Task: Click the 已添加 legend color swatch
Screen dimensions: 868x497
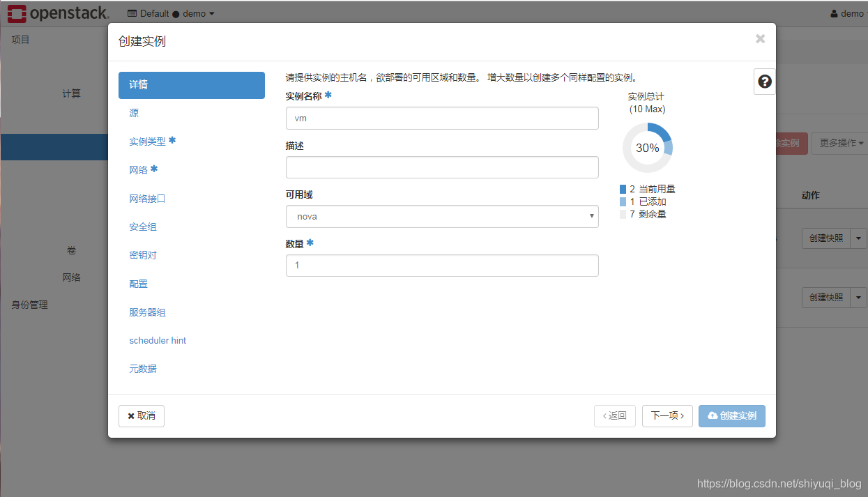Action: point(623,201)
